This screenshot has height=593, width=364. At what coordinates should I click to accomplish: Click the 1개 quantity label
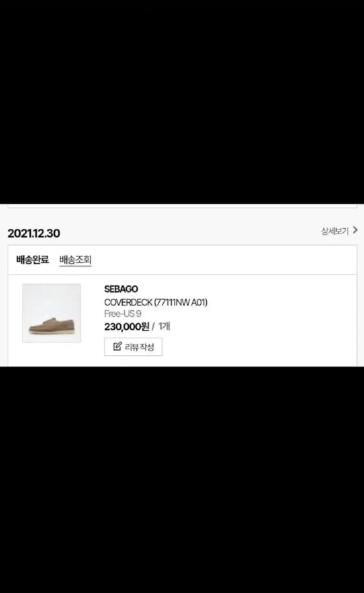164,326
